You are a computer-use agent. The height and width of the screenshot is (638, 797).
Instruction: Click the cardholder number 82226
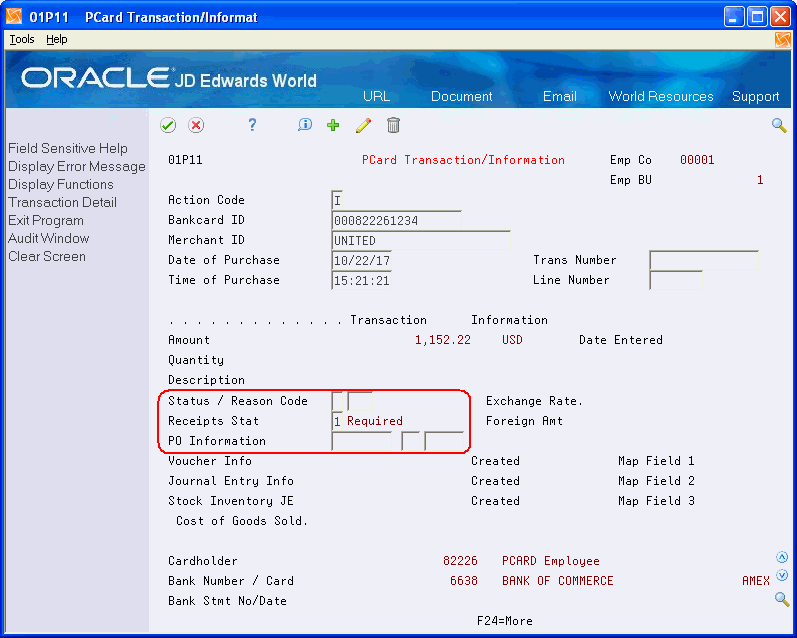pyautogui.click(x=461, y=561)
